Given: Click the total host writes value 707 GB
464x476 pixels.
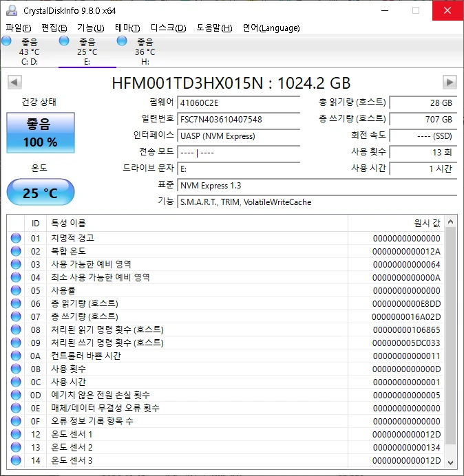Looking at the screenshot, I should click(x=423, y=119).
